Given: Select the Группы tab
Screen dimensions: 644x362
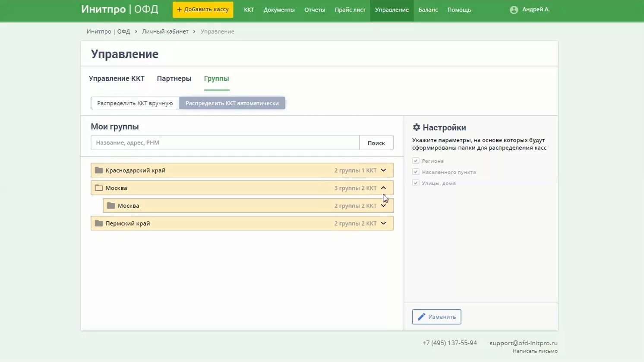Looking at the screenshot, I should [x=217, y=79].
